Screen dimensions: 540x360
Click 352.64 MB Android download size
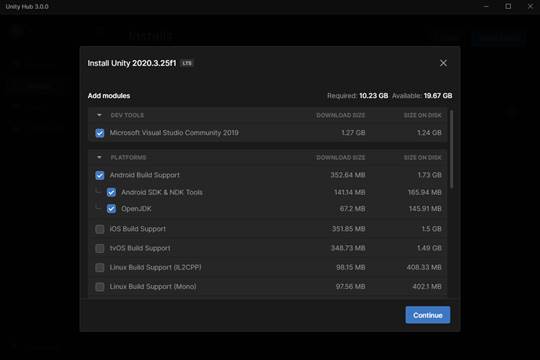click(x=347, y=175)
